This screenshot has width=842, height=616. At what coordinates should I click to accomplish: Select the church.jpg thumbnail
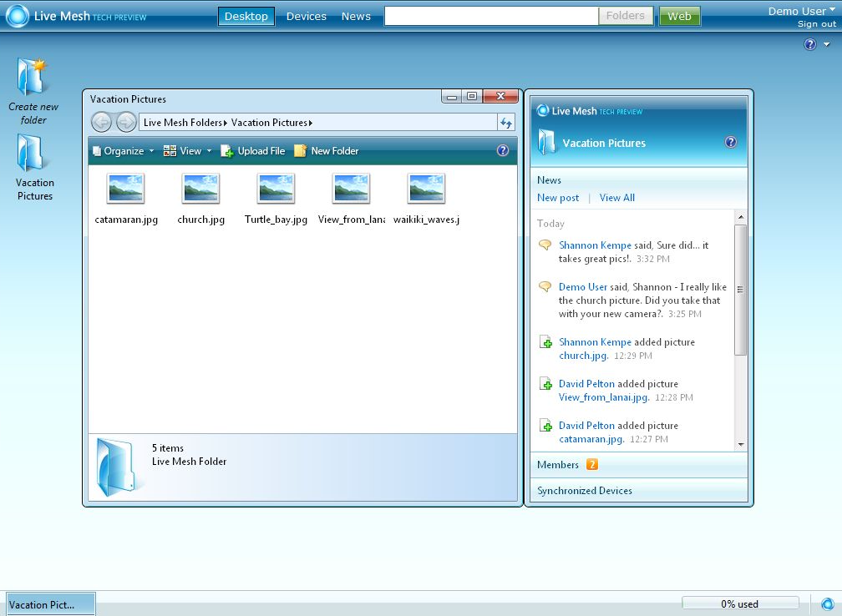pyautogui.click(x=200, y=189)
